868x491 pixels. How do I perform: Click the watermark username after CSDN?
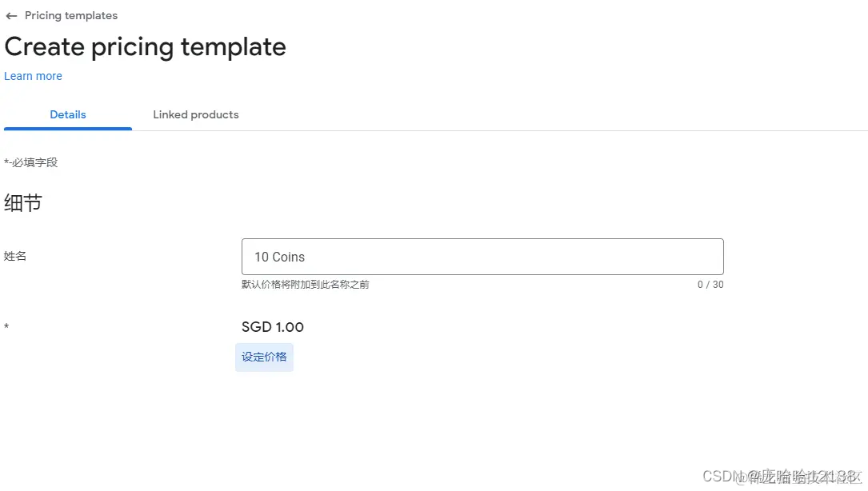802,477
